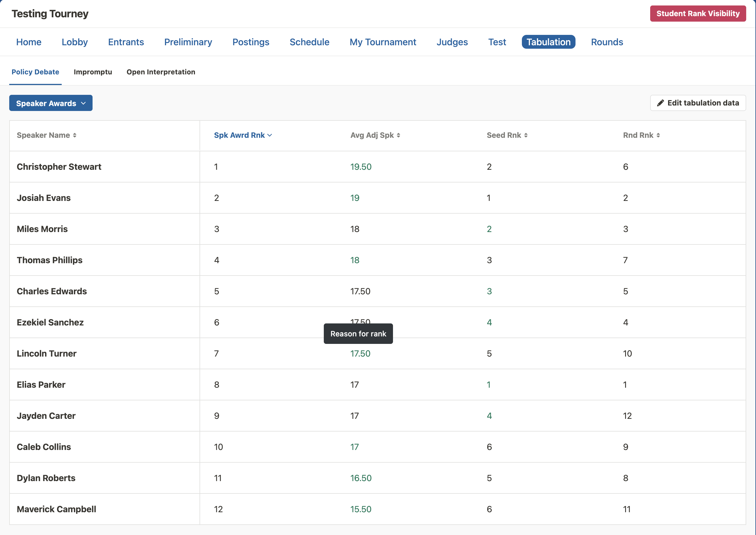Select the Thomas Phillips name cell

pyautogui.click(x=104, y=260)
